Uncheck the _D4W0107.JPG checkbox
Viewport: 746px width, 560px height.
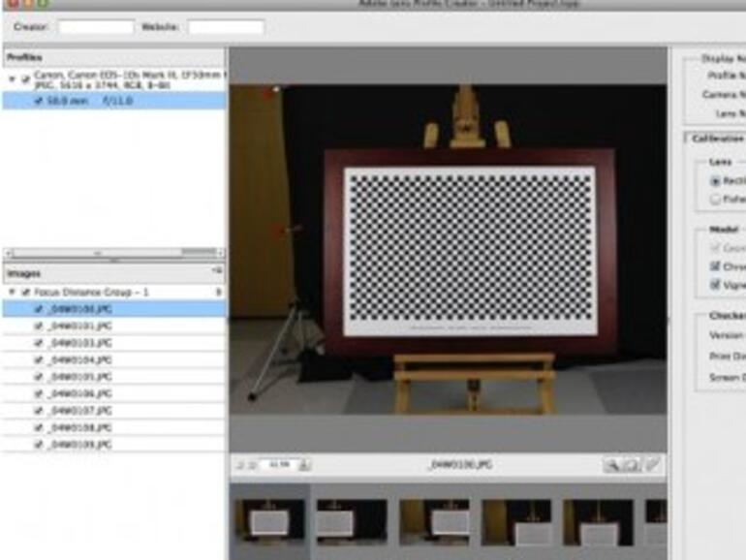39,411
